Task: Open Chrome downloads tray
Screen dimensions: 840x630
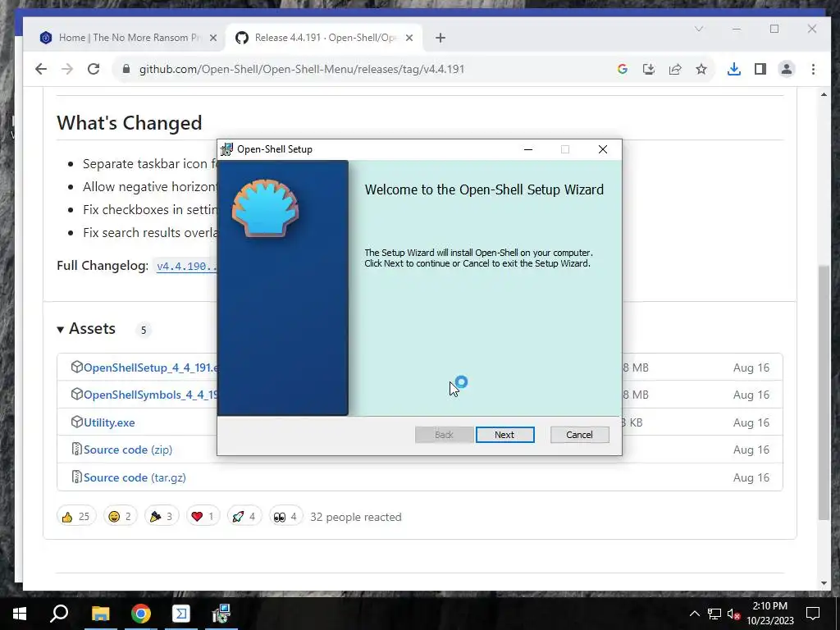Action: click(734, 69)
